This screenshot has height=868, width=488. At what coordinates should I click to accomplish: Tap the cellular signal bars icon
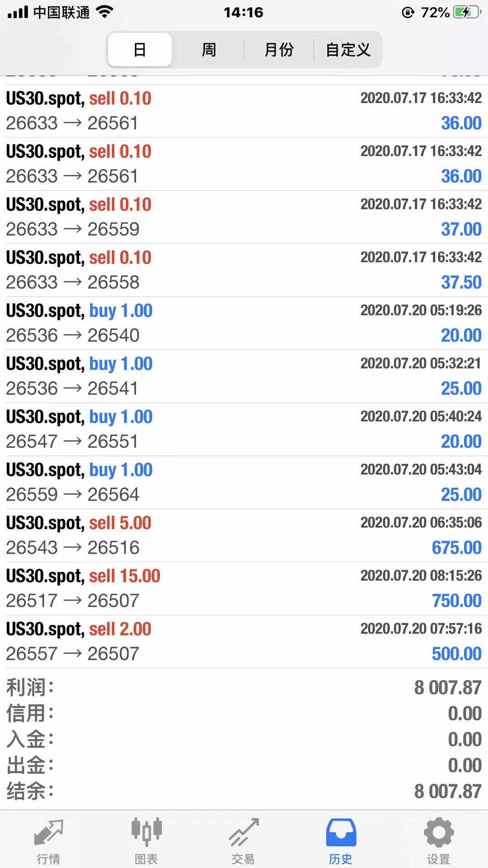[18, 12]
